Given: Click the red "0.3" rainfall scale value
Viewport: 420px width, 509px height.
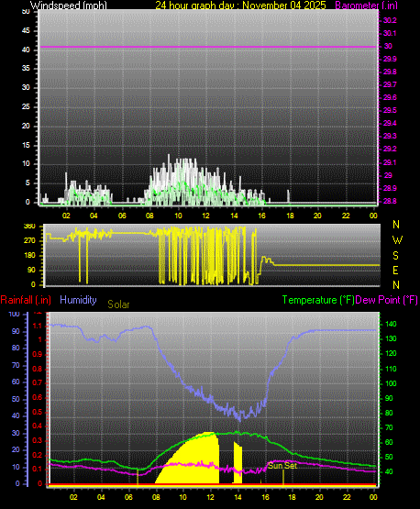Looking at the screenshot, I should click(x=38, y=441).
